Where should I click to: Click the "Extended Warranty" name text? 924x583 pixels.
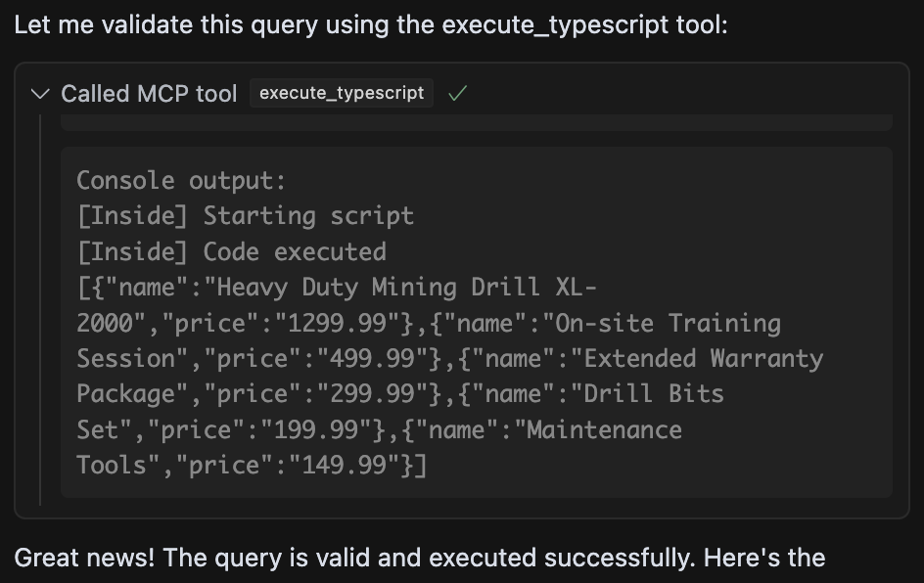704,359
